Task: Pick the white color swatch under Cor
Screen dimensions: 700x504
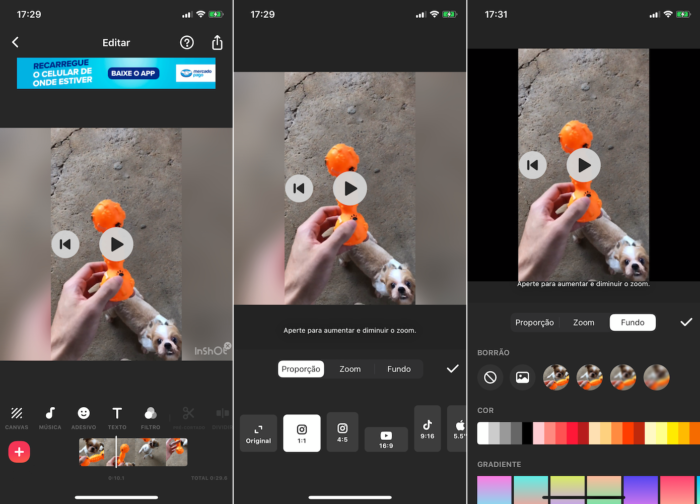Action: (484, 433)
